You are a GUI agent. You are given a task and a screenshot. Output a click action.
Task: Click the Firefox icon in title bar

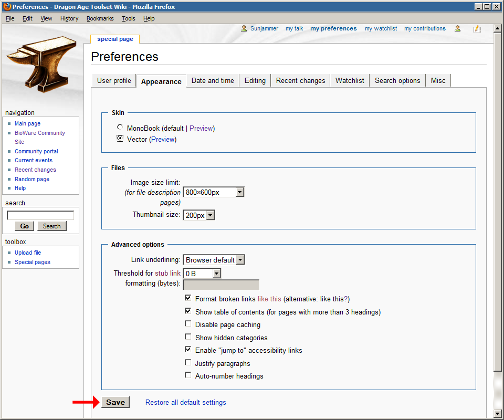coord(7,7)
